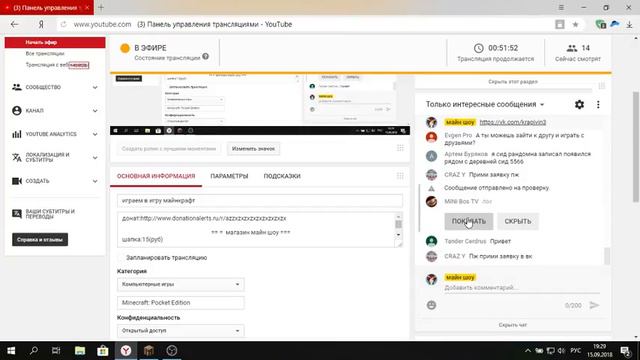Click the Minecraft: Pocket Edition game field
640x360 pixels.
[x=180, y=302]
